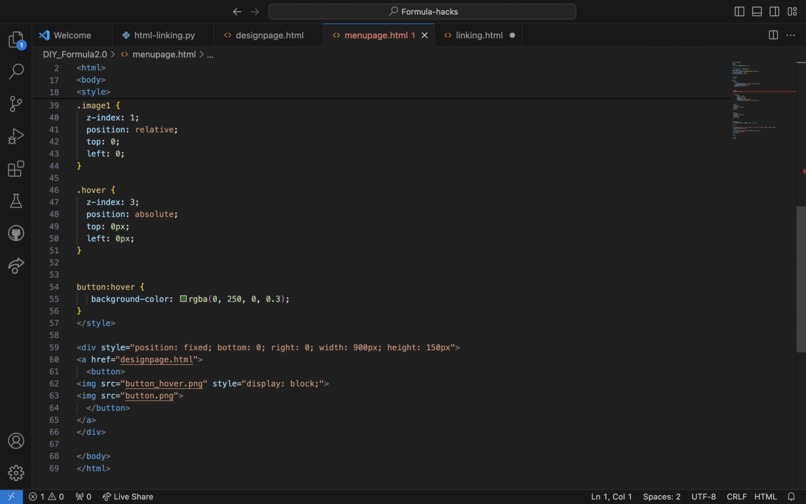Open notifications bell icon

pyautogui.click(x=791, y=496)
